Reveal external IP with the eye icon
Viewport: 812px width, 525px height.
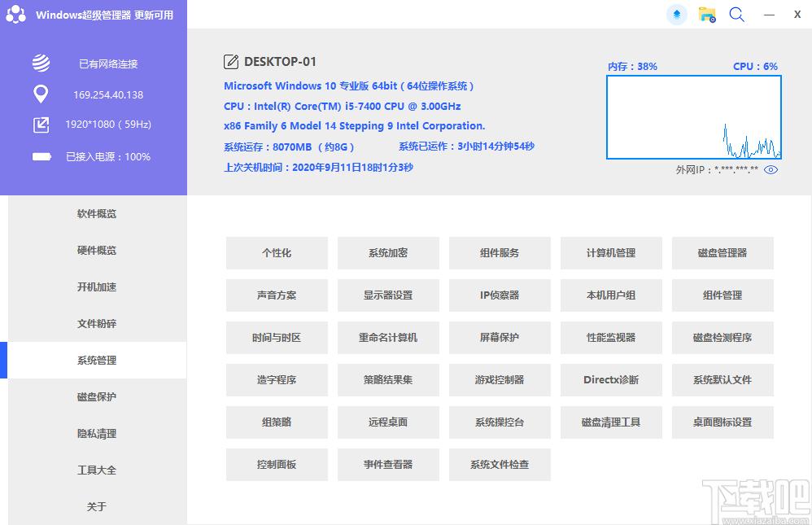click(771, 170)
